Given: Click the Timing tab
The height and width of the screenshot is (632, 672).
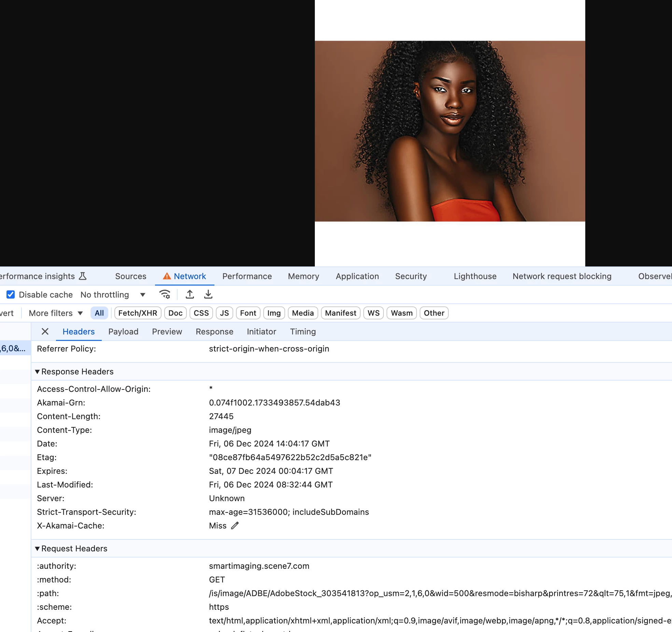Looking at the screenshot, I should [303, 331].
